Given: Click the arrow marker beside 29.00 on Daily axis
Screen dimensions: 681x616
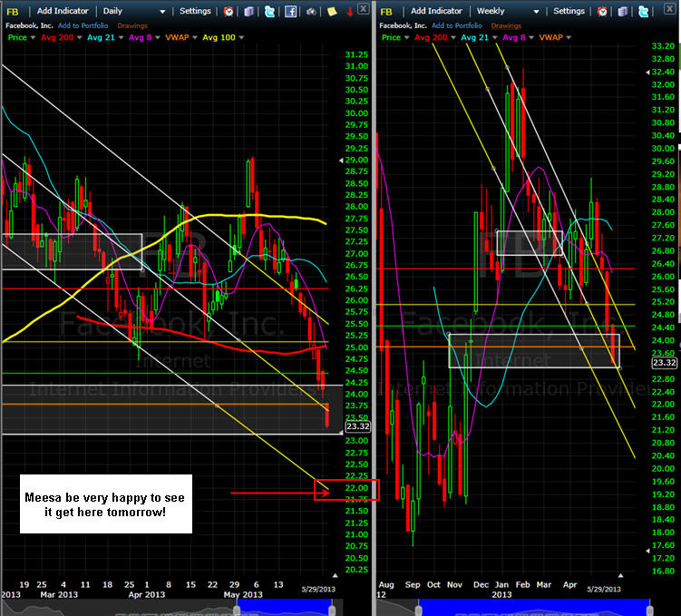Looking at the screenshot, I should (x=341, y=161).
